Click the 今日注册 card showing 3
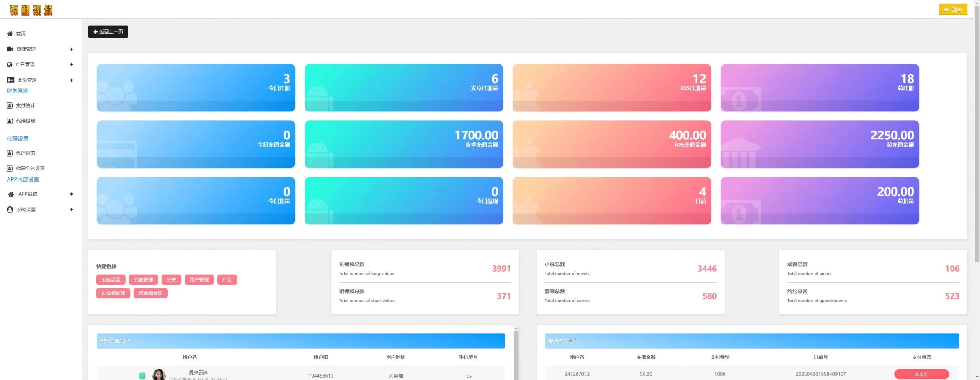 (196, 88)
